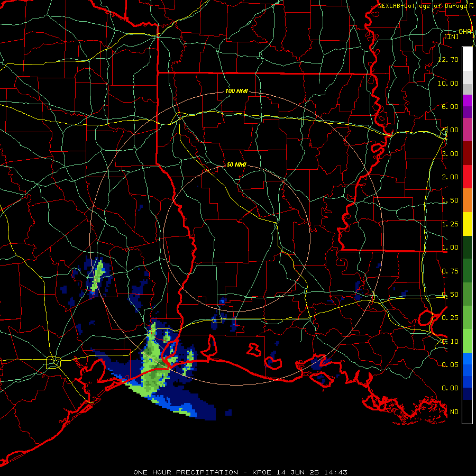Click the "14 JUN 25 14:43" timestamp
Image resolution: width=476 pixels, height=476 pixels.
pyautogui.click(x=312, y=472)
